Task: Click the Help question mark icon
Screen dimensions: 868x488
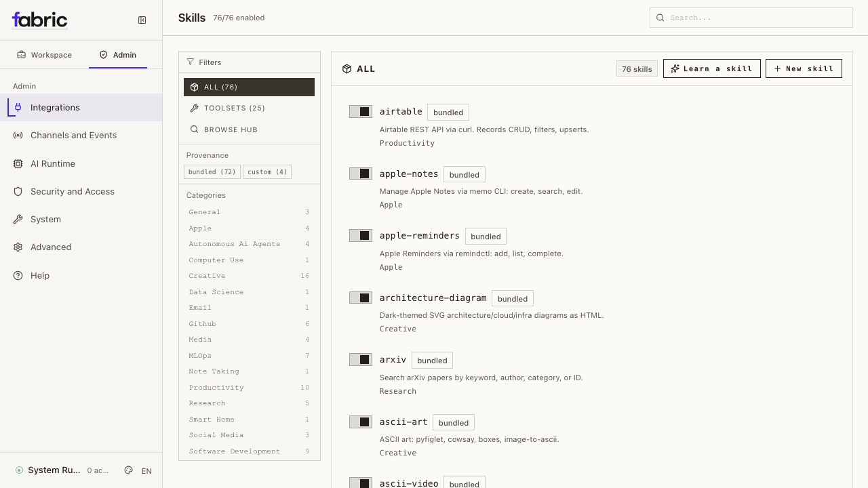Action: pos(18,276)
